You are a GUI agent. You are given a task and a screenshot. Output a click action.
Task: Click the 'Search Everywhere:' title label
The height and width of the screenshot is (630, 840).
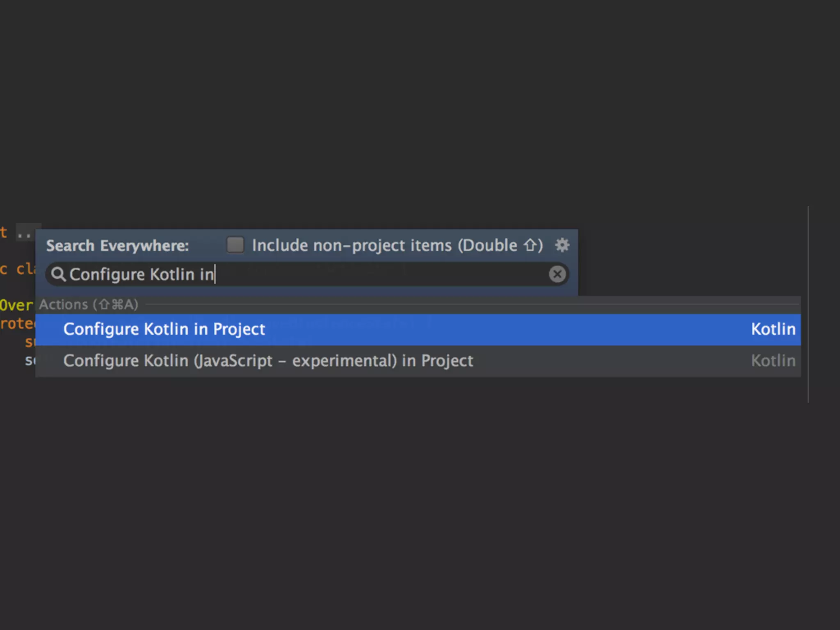[117, 246]
